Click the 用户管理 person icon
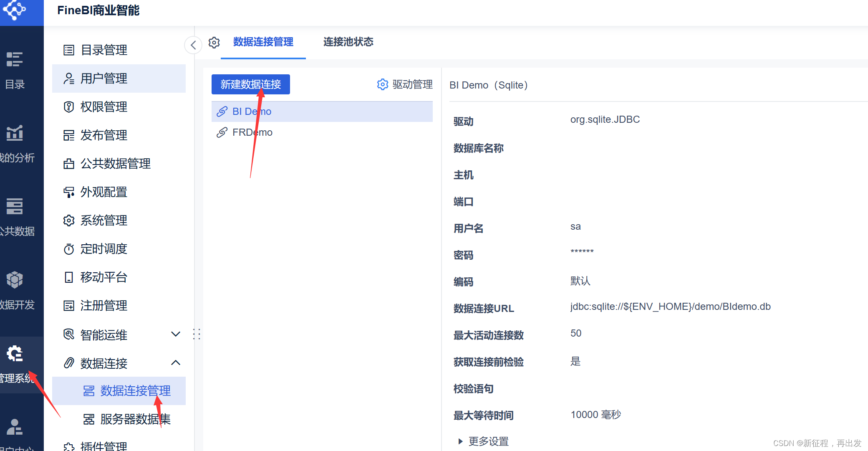Viewport: 868px width, 451px height. click(69, 79)
